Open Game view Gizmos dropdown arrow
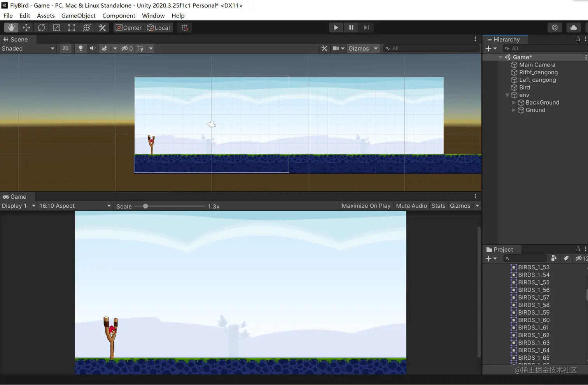 [477, 206]
